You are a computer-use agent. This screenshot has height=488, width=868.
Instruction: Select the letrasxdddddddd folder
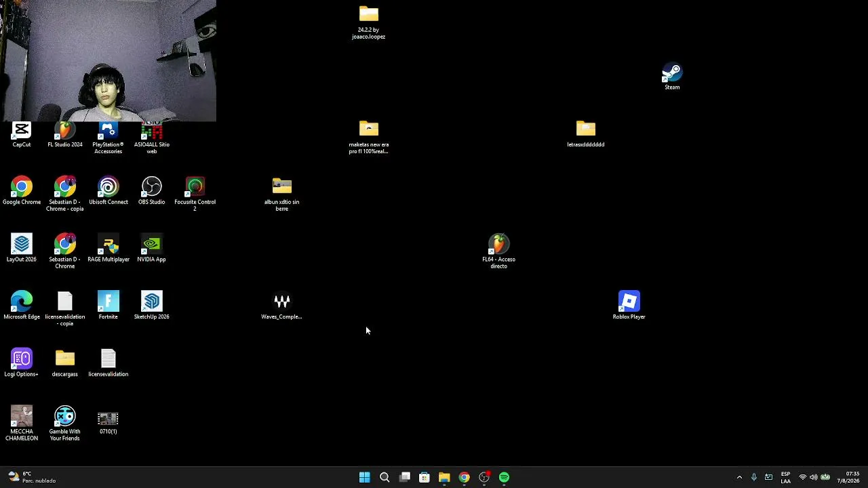[x=586, y=134]
